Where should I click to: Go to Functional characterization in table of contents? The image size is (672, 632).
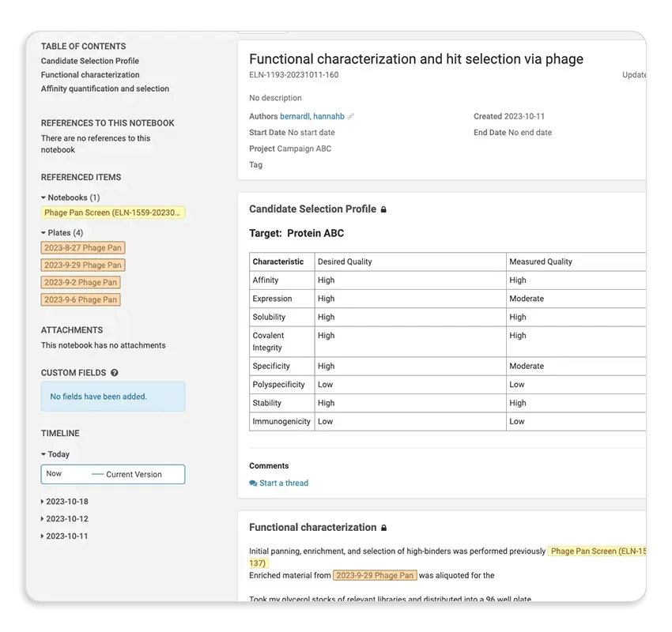click(x=90, y=75)
